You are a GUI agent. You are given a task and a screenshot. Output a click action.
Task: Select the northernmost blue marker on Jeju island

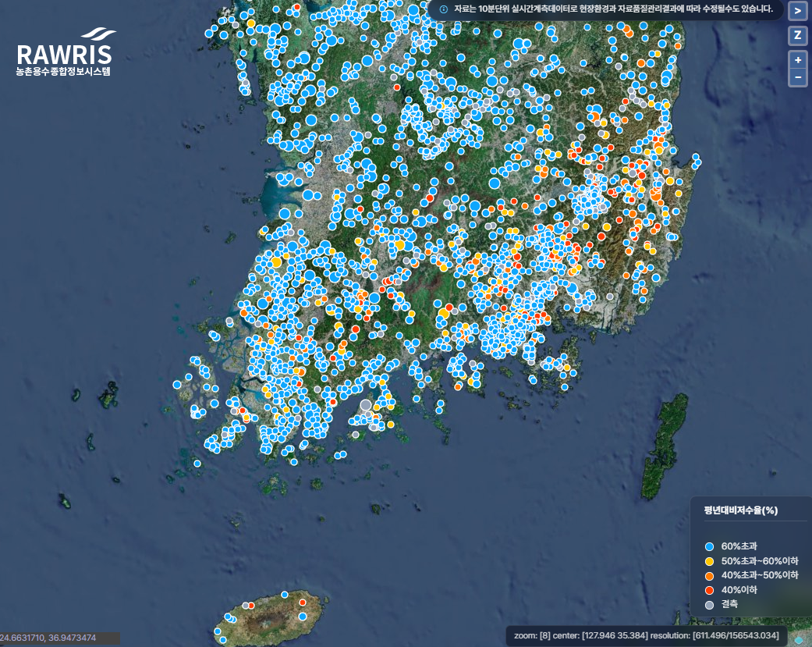[x=284, y=595]
